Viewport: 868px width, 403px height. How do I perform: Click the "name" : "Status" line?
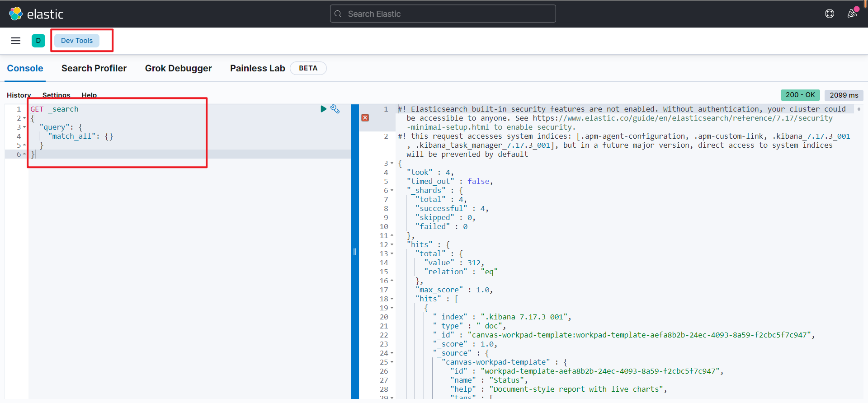tap(489, 380)
